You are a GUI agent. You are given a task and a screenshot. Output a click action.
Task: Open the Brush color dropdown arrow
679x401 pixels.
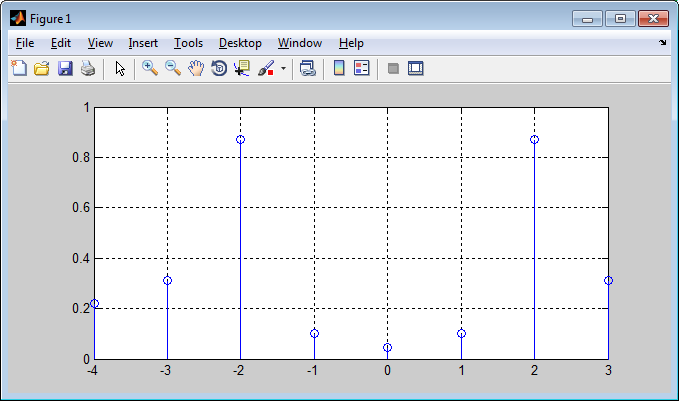(x=283, y=68)
